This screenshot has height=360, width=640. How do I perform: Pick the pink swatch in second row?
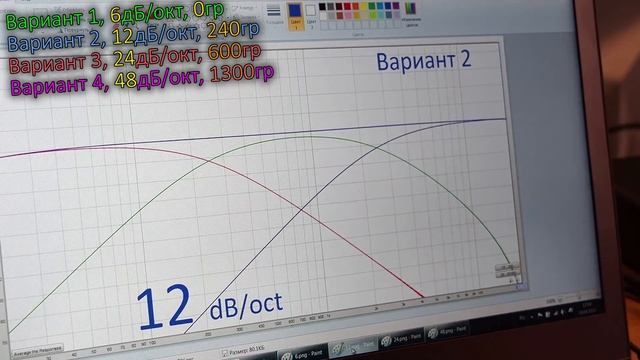point(348,16)
